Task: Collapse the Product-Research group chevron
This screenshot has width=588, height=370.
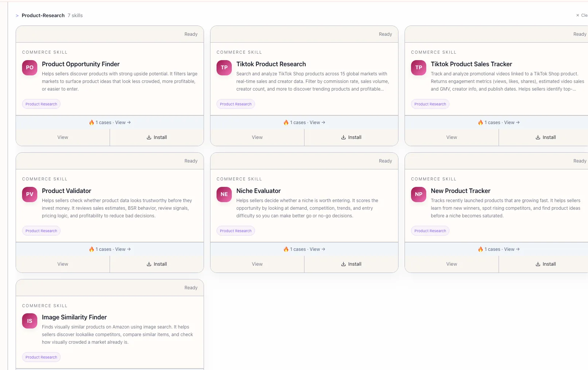Action: pos(17,16)
